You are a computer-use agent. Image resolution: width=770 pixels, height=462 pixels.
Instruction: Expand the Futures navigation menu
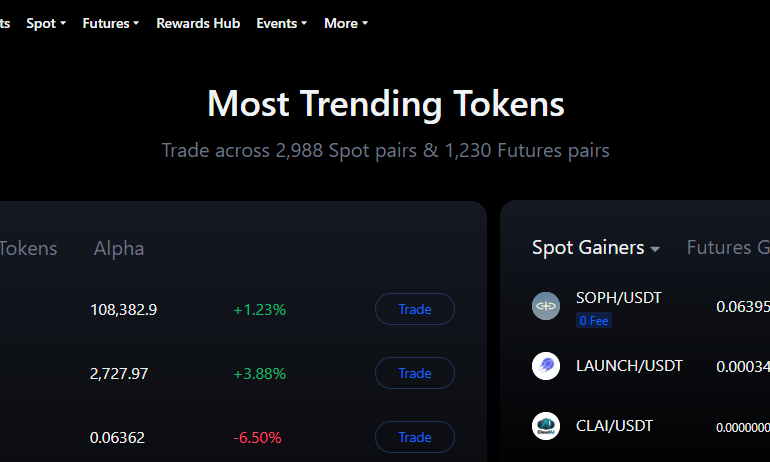111,24
